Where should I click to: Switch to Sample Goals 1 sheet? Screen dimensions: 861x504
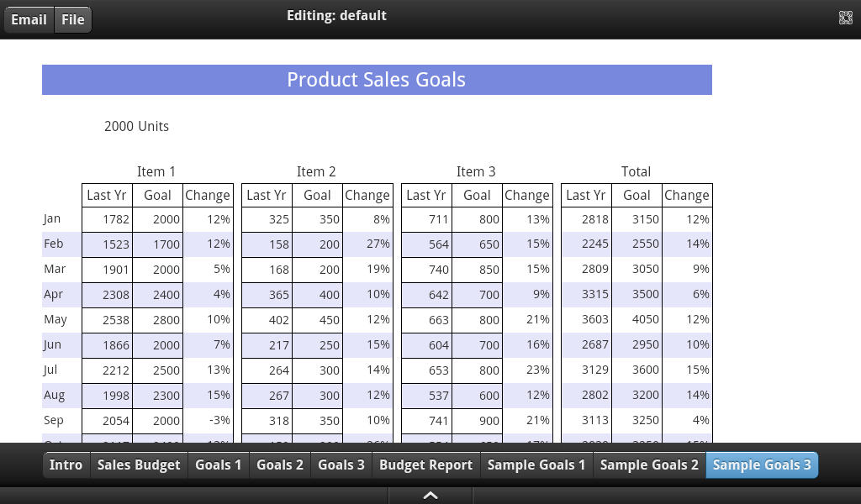(536, 465)
